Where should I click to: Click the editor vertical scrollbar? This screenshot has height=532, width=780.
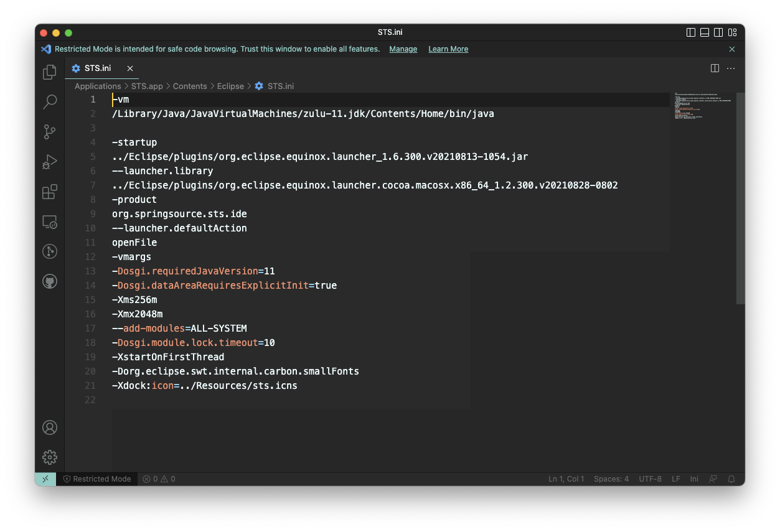(740, 198)
